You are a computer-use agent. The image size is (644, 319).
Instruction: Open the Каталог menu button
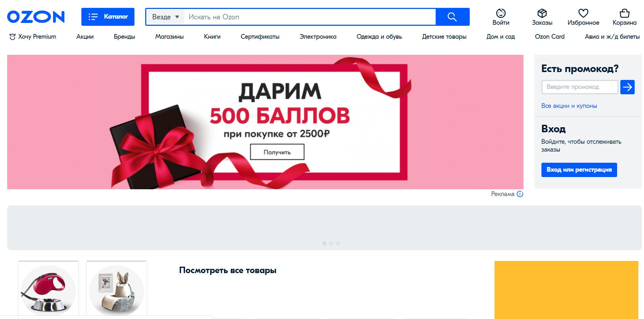coord(108,17)
